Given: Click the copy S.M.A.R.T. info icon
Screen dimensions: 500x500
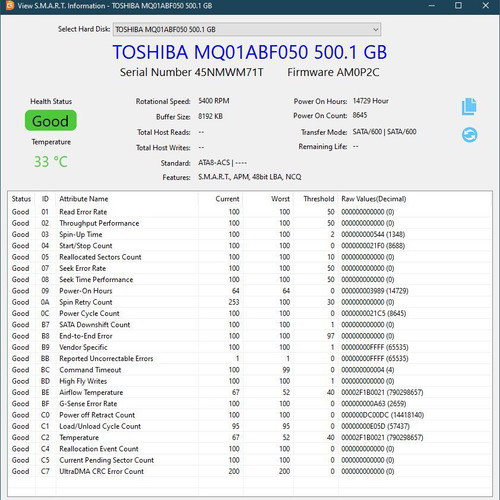Looking at the screenshot, I should (x=469, y=107).
